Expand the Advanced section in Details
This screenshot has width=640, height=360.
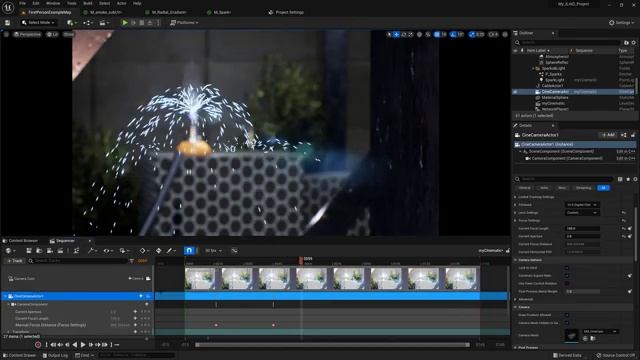[x=516, y=299]
